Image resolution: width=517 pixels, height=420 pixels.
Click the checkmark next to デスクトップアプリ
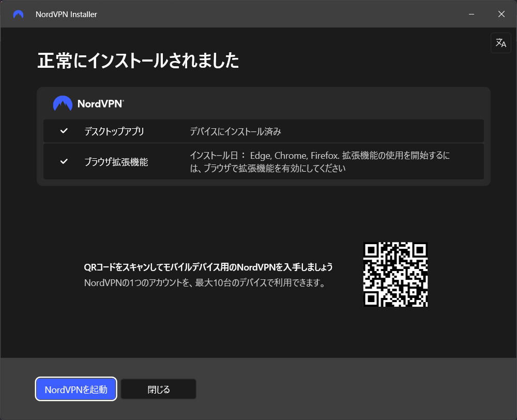[64, 131]
